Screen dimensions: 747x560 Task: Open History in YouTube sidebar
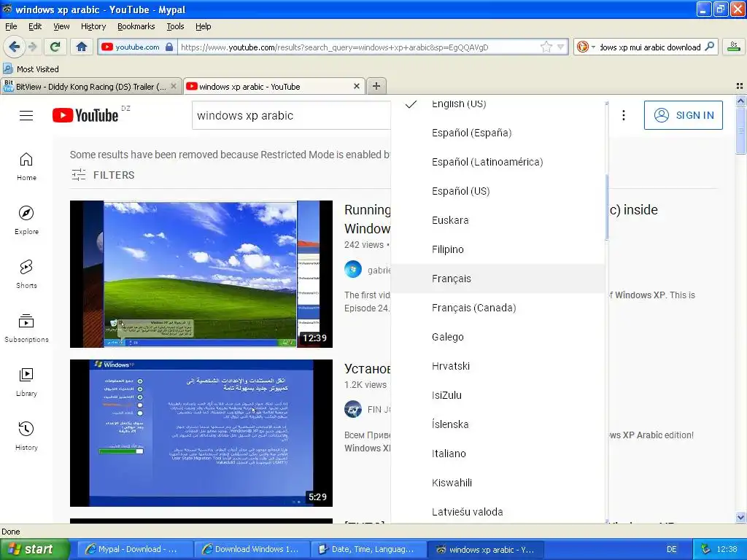(27, 436)
